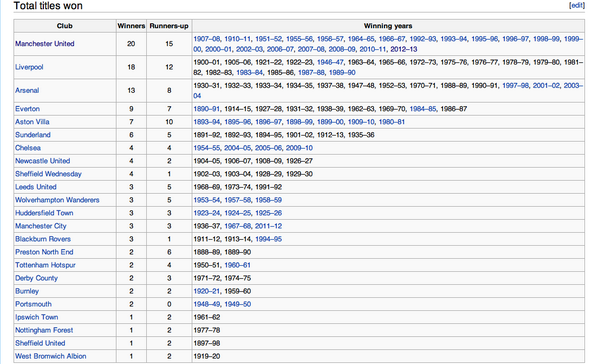Image resolution: width=598 pixels, height=364 pixels.
Task: Click the Huddersfield Town link
Action: (x=44, y=213)
